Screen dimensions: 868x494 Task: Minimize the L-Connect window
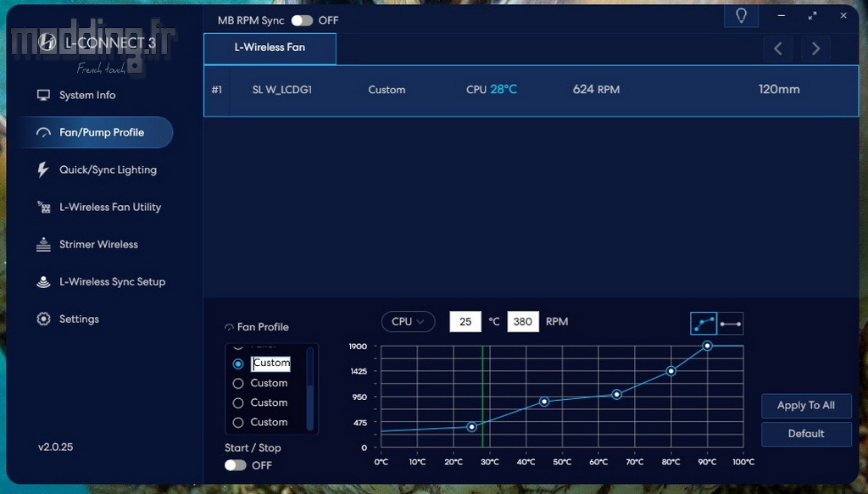coord(781,15)
